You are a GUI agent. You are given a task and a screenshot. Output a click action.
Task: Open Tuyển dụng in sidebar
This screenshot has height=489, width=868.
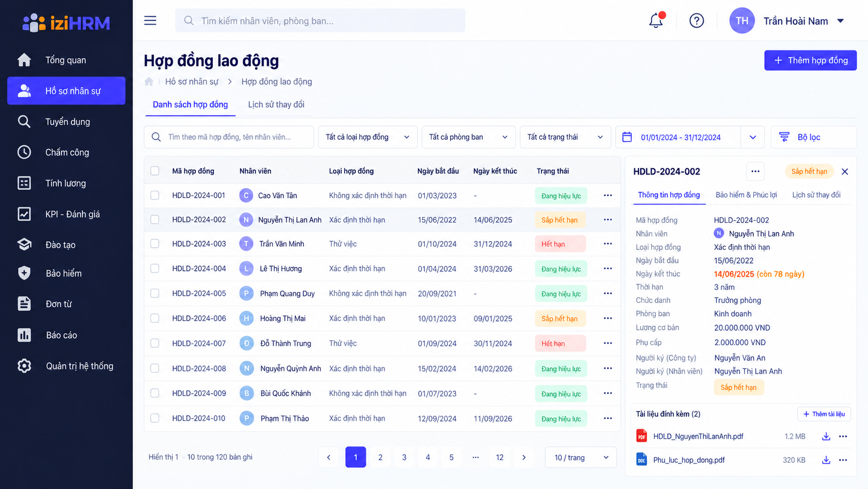(66, 122)
